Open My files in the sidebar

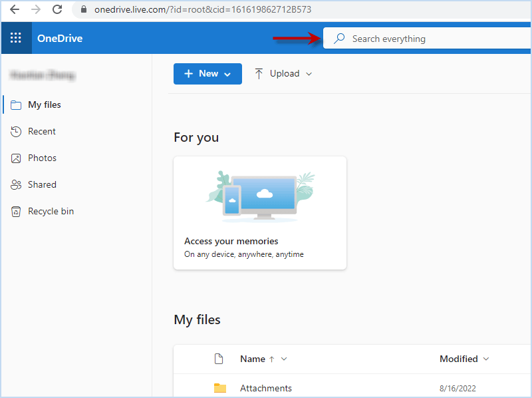45,105
